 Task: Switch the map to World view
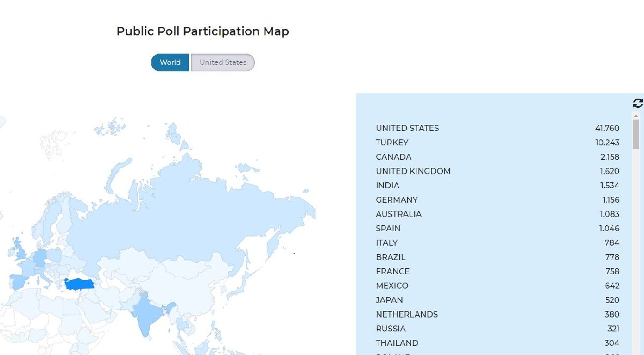pyautogui.click(x=170, y=63)
